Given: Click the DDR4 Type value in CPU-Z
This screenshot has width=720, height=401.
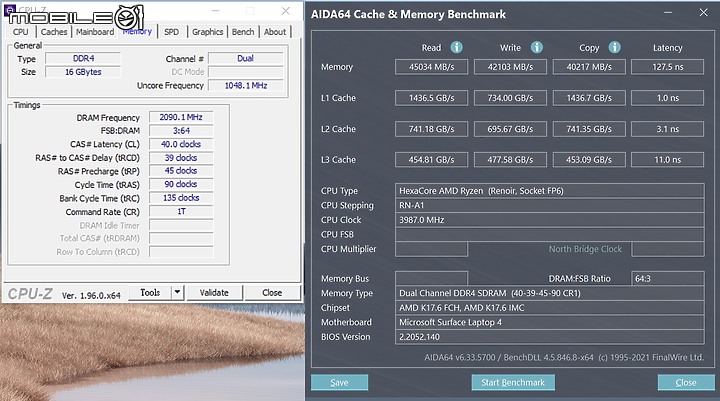Looking at the screenshot, I should 83,58.
